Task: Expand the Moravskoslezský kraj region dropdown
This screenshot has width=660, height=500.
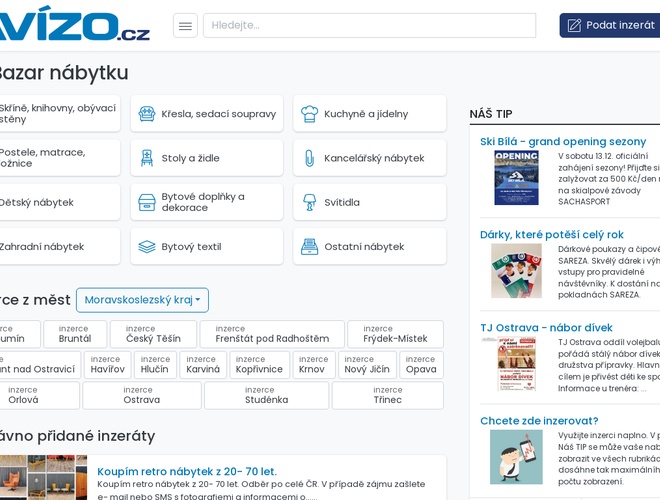Action: (x=142, y=300)
